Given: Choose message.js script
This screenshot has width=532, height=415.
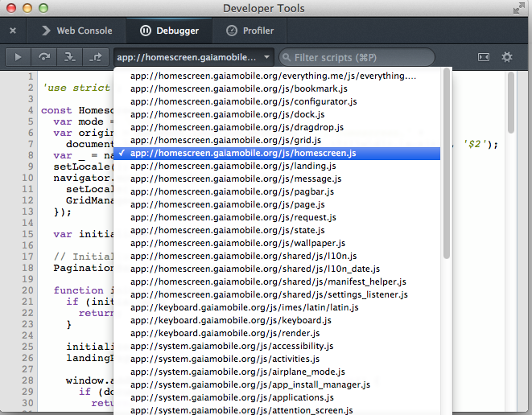Looking at the screenshot, I should pyautogui.click(x=277, y=179).
